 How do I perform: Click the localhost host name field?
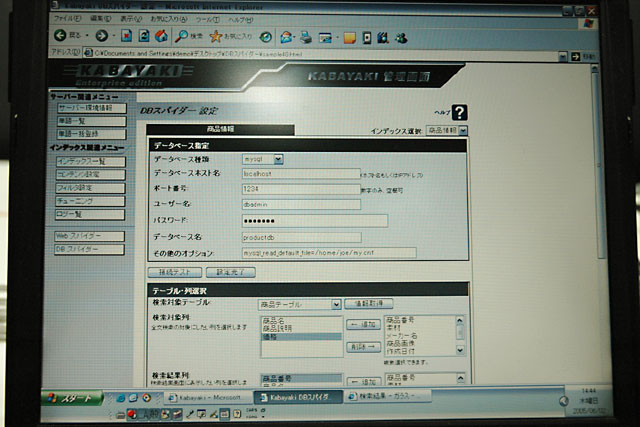[301, 173]
